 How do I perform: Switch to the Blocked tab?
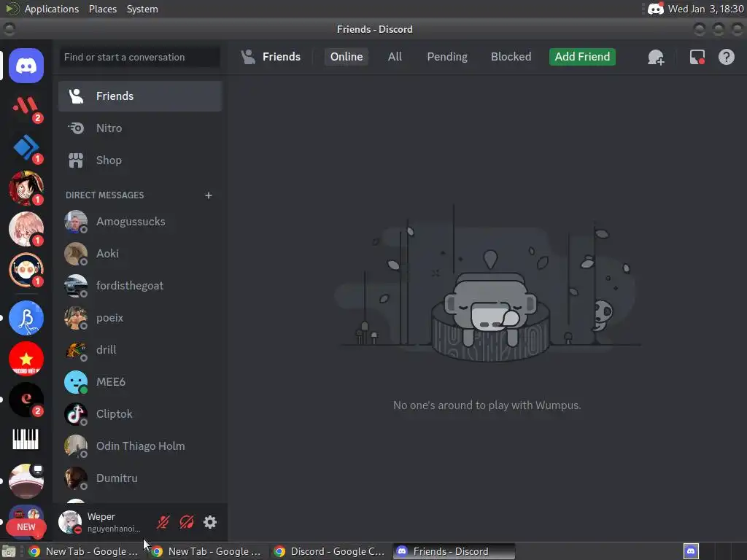point(511,57)
